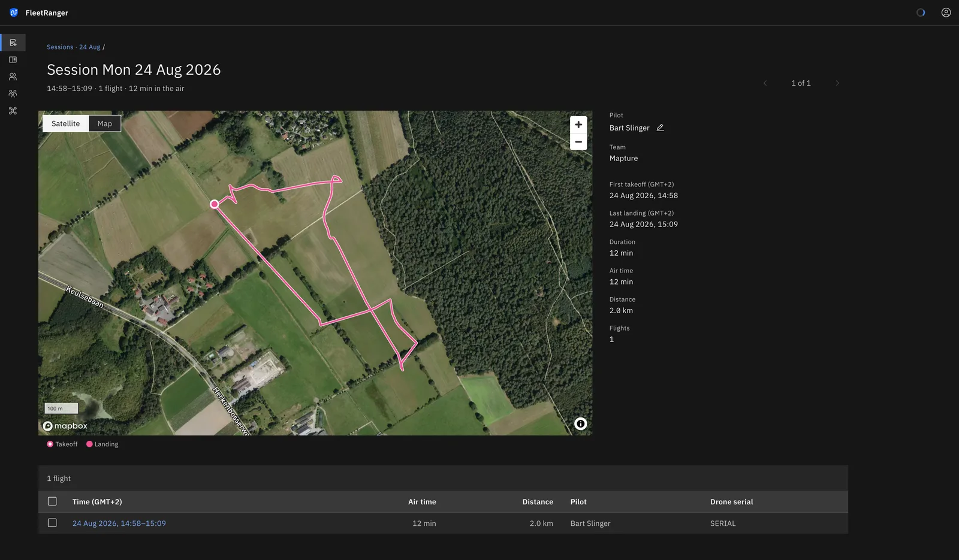This screenshot has height=560, width=959.
Task: Click the Takeoff legend item
Action: [62, 444]
